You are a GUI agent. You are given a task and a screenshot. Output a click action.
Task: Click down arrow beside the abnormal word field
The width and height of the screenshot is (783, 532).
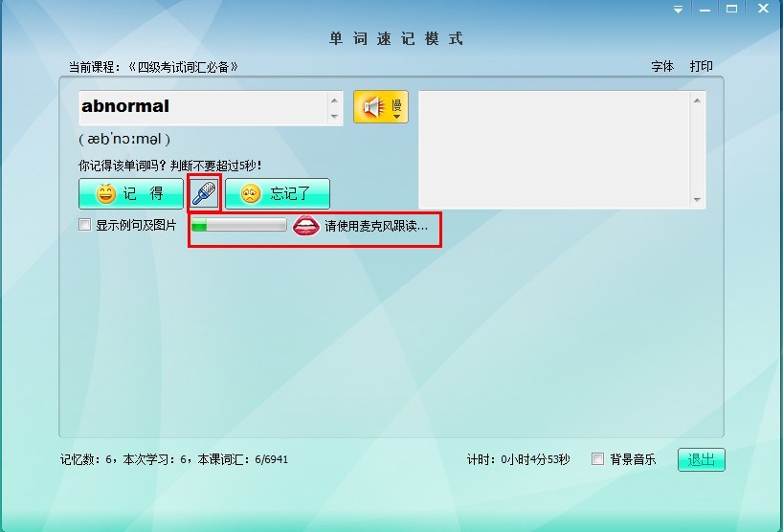pyautogui.click(x=334, y=117)
